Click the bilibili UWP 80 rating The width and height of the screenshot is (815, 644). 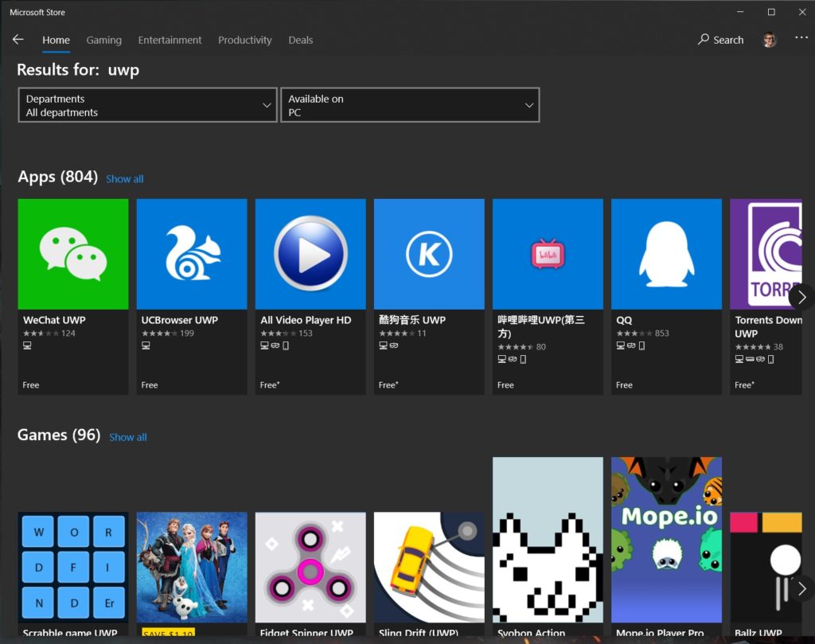pos(522,347)
